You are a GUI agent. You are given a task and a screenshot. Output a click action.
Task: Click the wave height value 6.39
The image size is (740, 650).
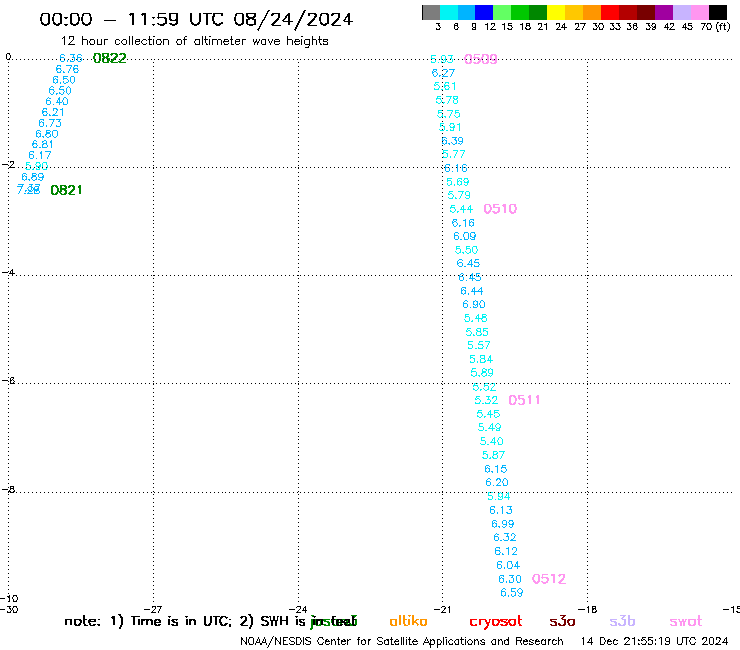tap(452, 141)
